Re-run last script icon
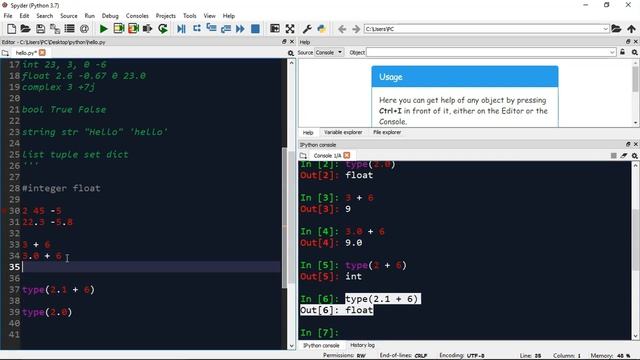This screenshot has width=640, height=360. (x=163, y=29)
